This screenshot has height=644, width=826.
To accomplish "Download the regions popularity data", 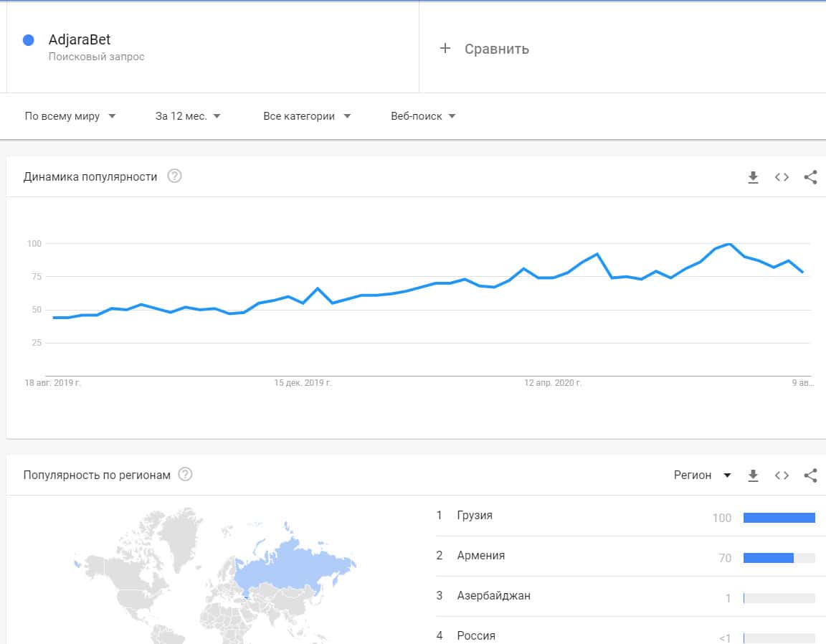I will coord(753,475).
